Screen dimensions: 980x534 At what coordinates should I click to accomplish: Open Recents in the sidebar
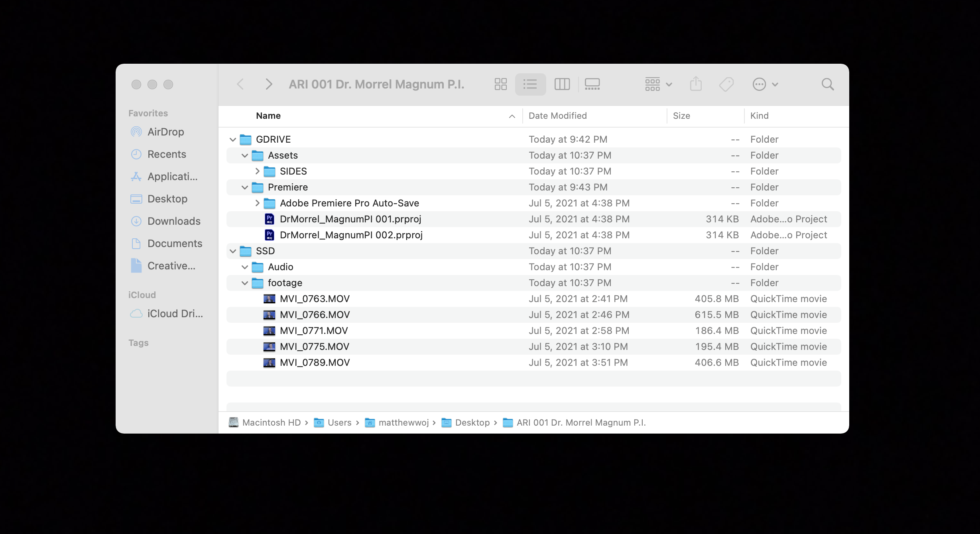[x=167, y=154]
